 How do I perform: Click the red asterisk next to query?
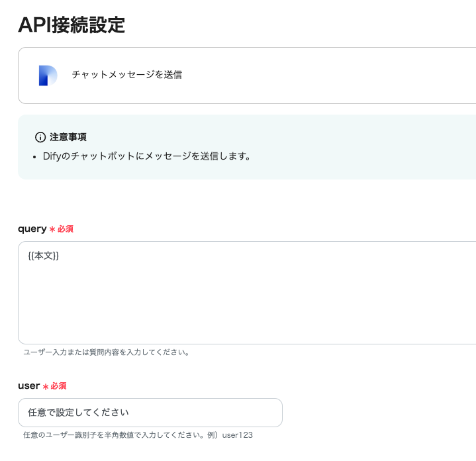pos(52,229)
